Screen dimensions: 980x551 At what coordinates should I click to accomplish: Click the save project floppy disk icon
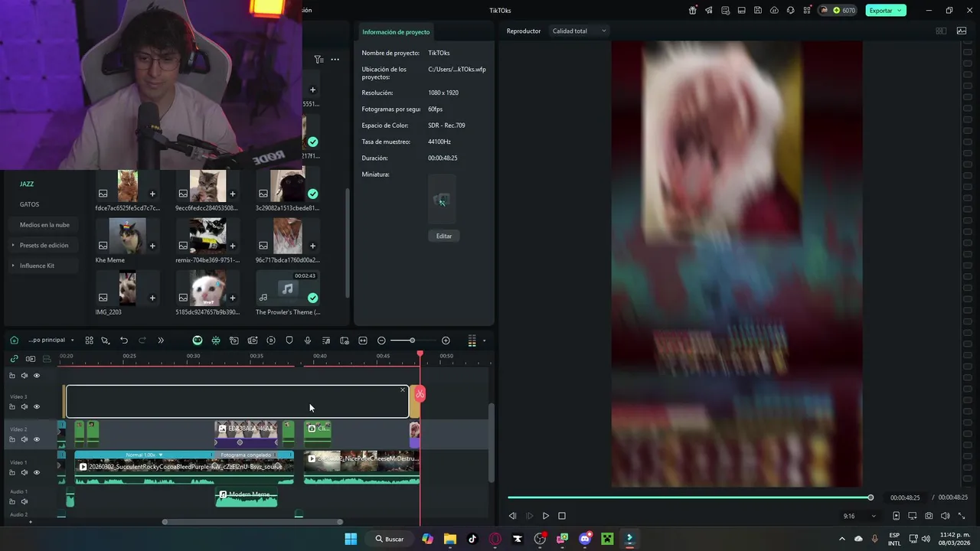tap(758, 11)
